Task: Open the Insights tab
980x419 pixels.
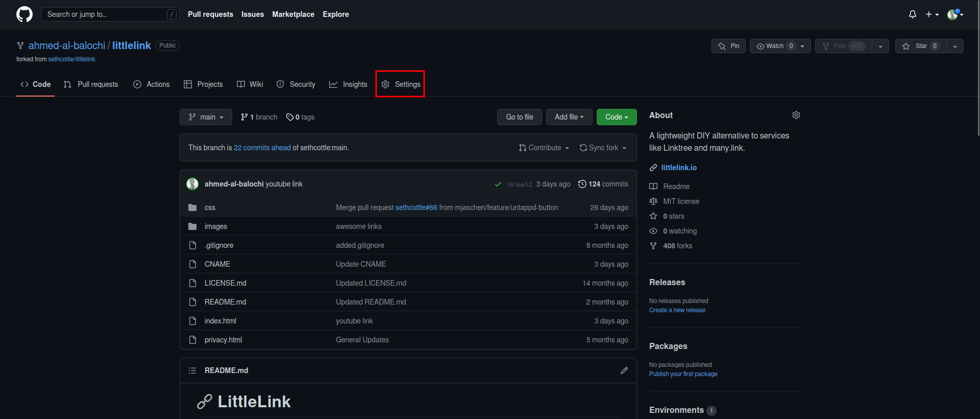Action: [x=348, y=84]
